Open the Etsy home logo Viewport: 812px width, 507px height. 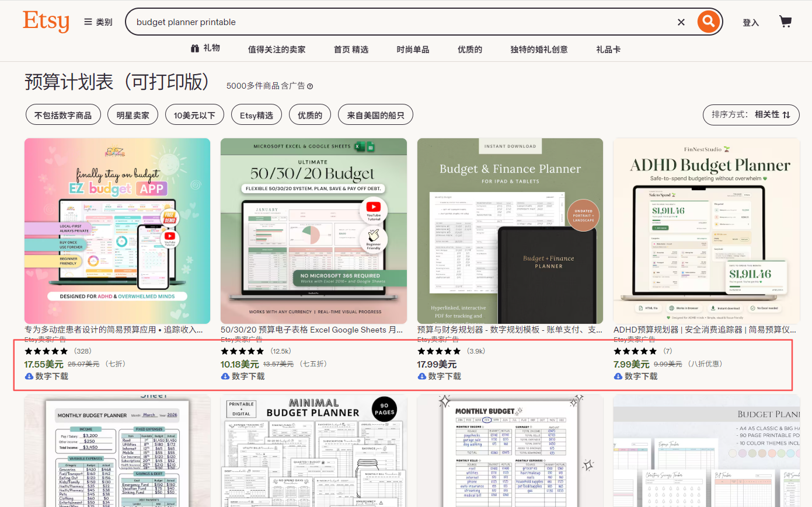[46, 22]
